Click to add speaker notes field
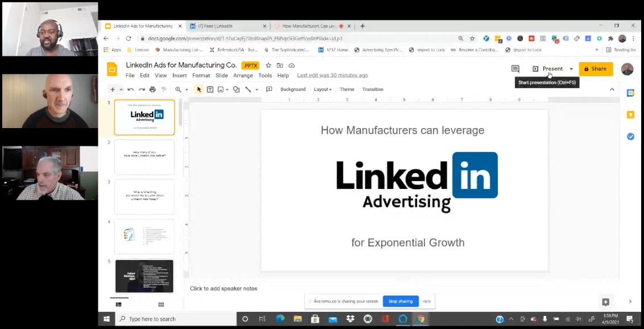Image resolution: width=644 pixels, height=329 pixels. coord(224,289)
